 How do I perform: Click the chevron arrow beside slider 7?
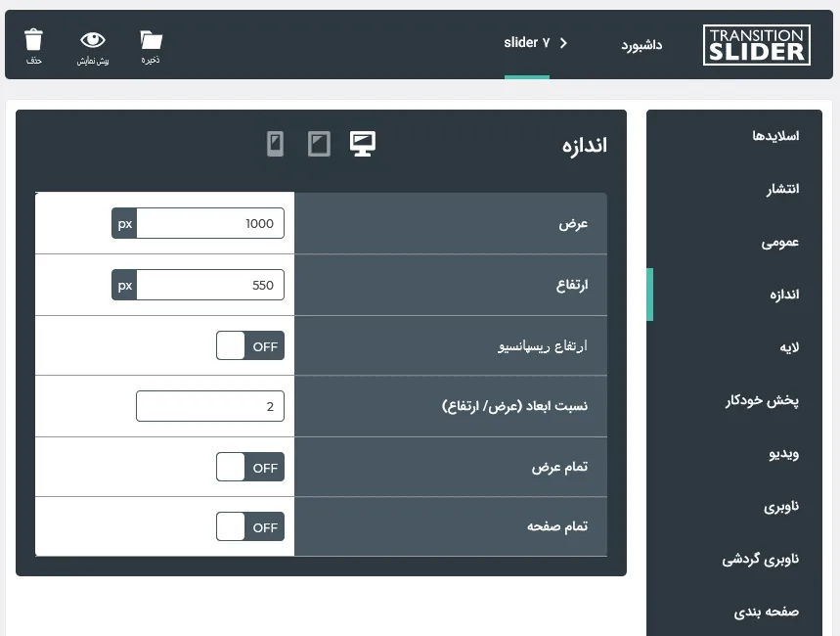pos(563,43)
